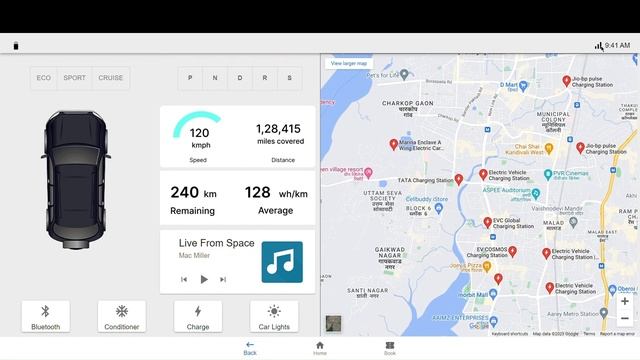Shift gear to R (Reverse)
640x360 pixels.
coord(265,78)
